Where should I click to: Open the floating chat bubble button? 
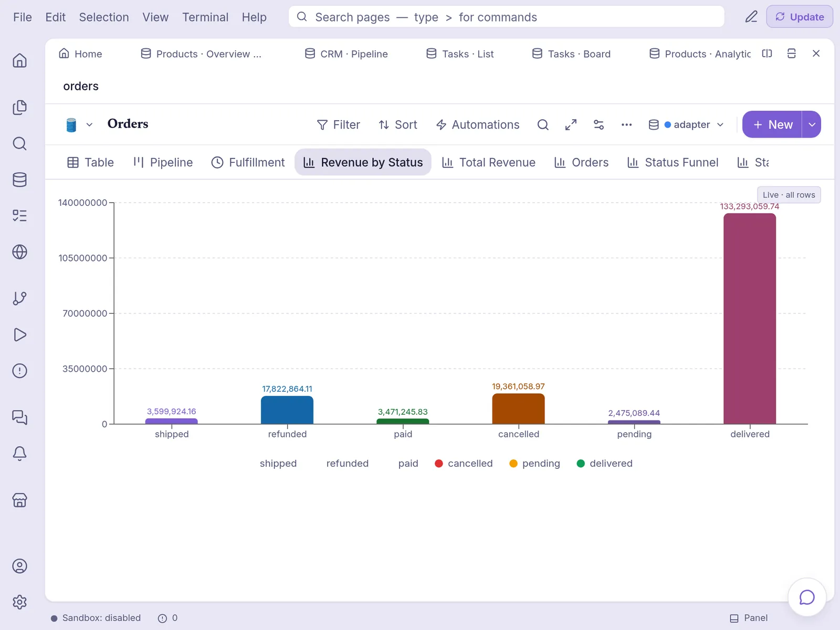(x=807, y=597)
